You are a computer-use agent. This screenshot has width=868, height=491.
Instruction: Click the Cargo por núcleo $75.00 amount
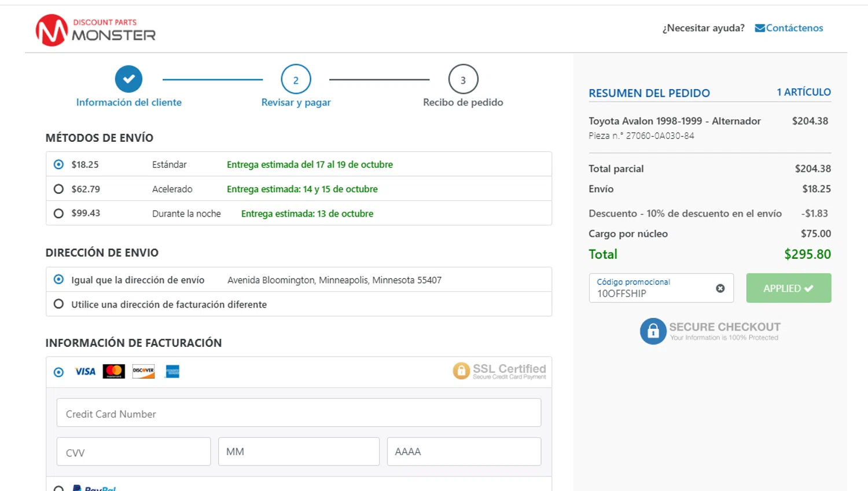(816, 234)
